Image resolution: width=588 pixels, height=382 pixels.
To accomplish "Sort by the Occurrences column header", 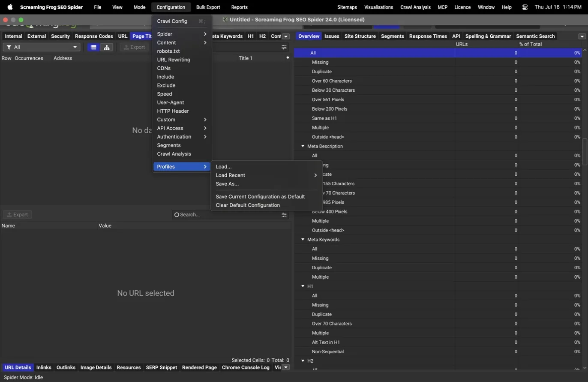I will tap(29, 58).
